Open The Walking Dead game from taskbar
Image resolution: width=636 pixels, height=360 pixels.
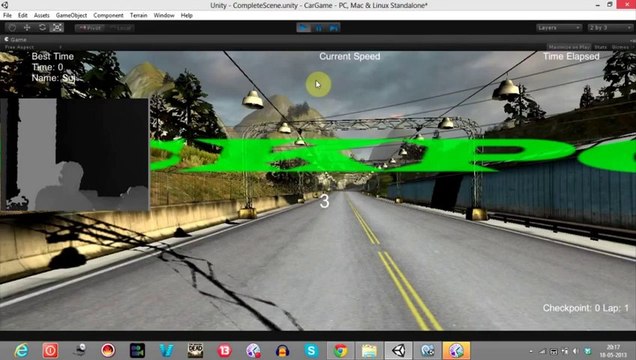(x=195, y=350)
